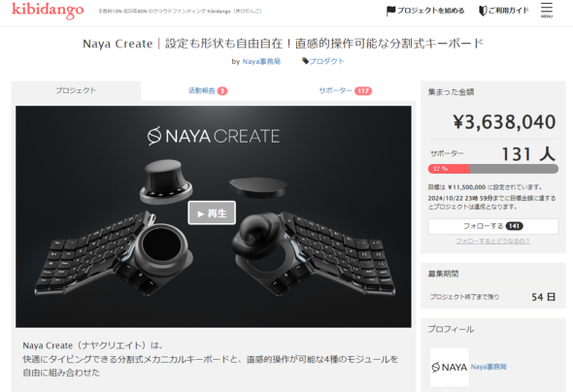Click the プロダクト category link

[x=326, y=61]
